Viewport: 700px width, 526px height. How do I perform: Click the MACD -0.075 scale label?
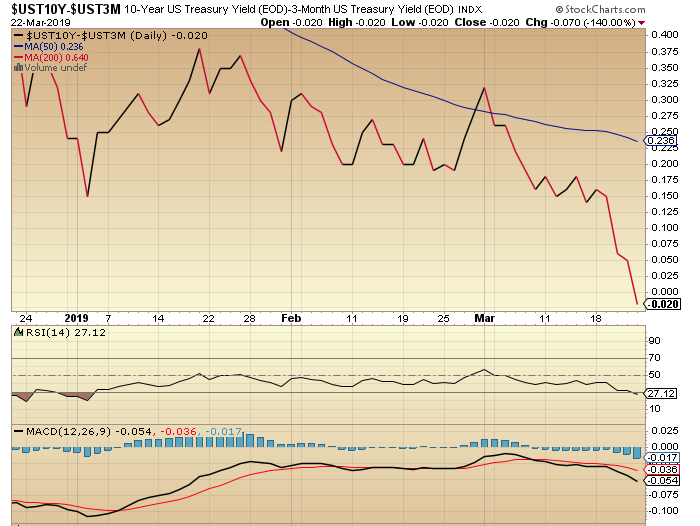663,494
